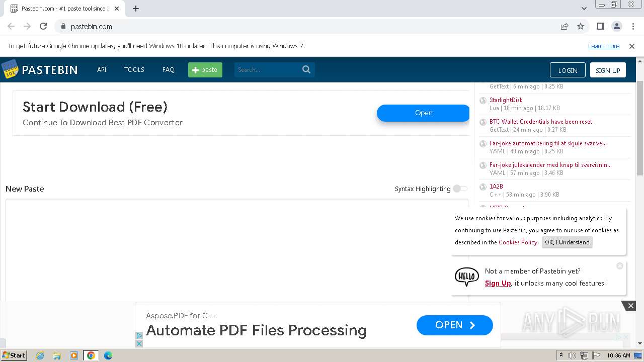
Task: Open File Explorer from taskbar
Action: coord(57,355)
